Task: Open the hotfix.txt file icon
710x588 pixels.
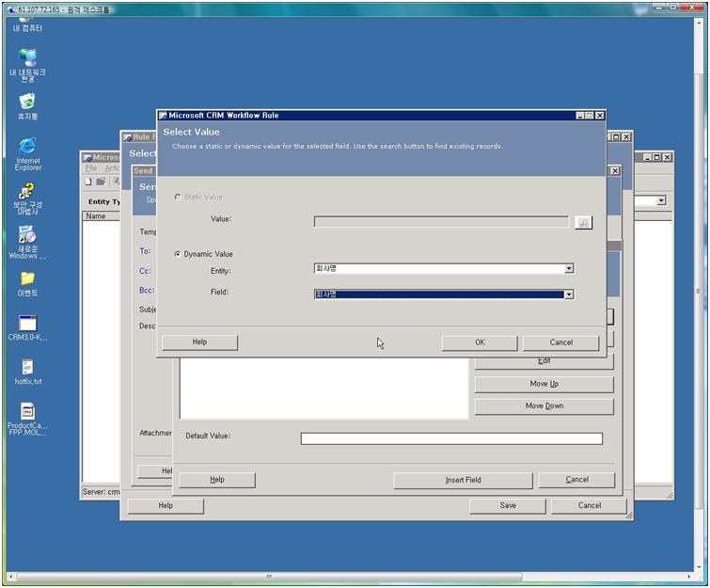Action: [27, 372]
